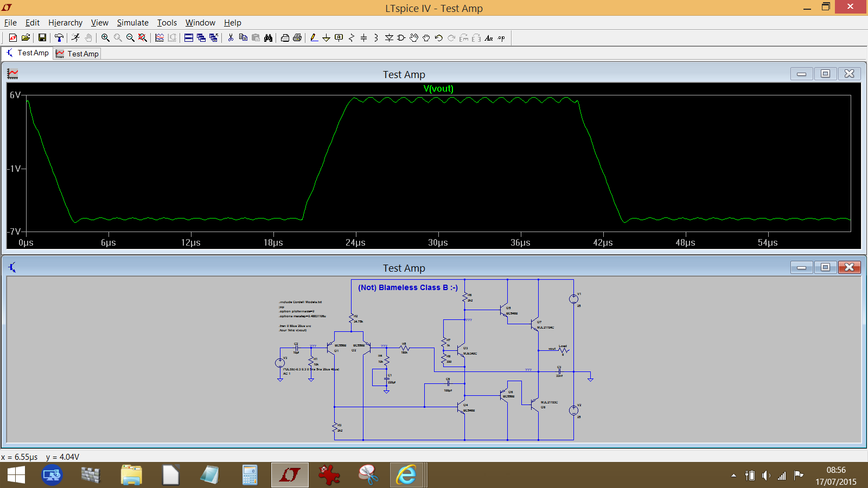This screenshot has width=868, height=488.
Task: Click the Close All Windows icon
Action: [x=213, y=37]
